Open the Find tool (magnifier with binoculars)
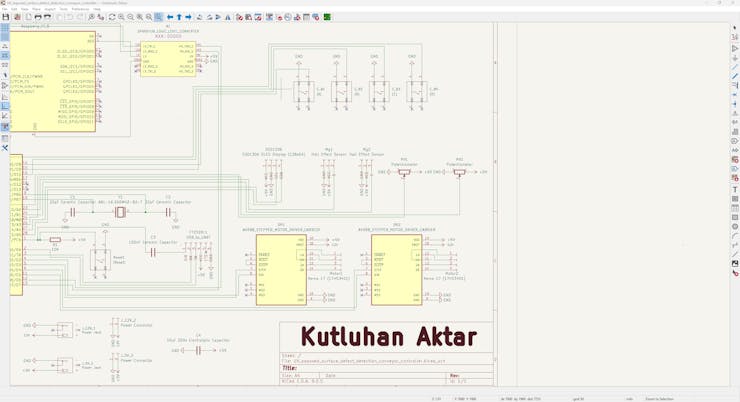Viewport: 740px width, 402px height. point(91,17)
